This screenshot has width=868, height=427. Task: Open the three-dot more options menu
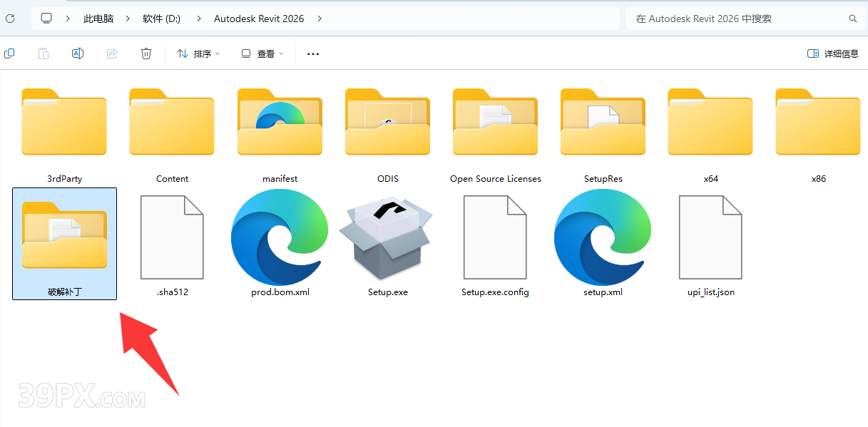pyautogui.click(x=313, y=53)
